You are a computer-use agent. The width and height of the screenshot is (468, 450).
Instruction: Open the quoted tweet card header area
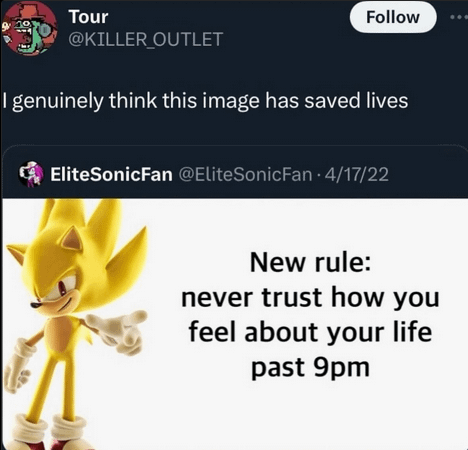point(235,173)
